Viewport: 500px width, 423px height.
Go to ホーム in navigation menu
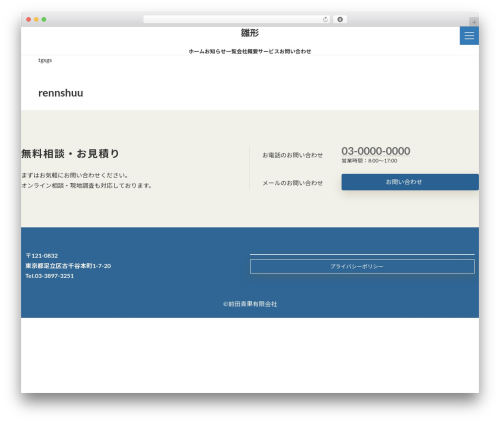pos(196,51)
